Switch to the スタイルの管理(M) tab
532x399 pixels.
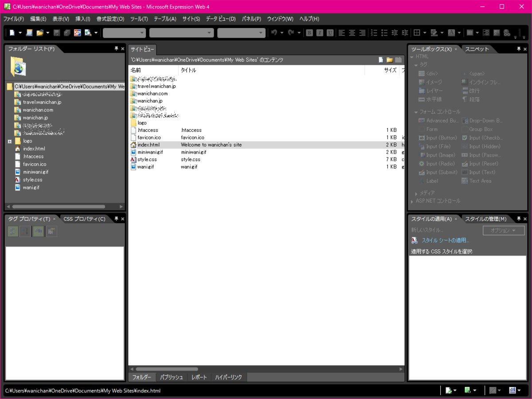click(x=485, y=219)
